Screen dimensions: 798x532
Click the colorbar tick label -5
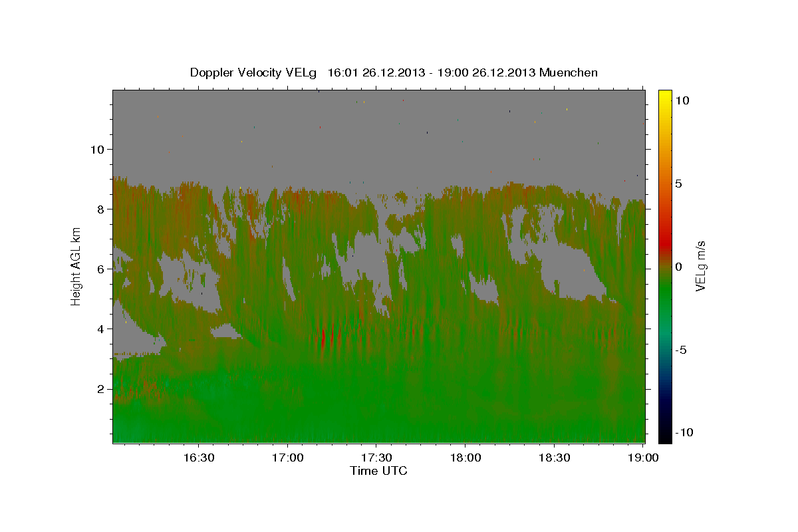(x=681, y=350)
